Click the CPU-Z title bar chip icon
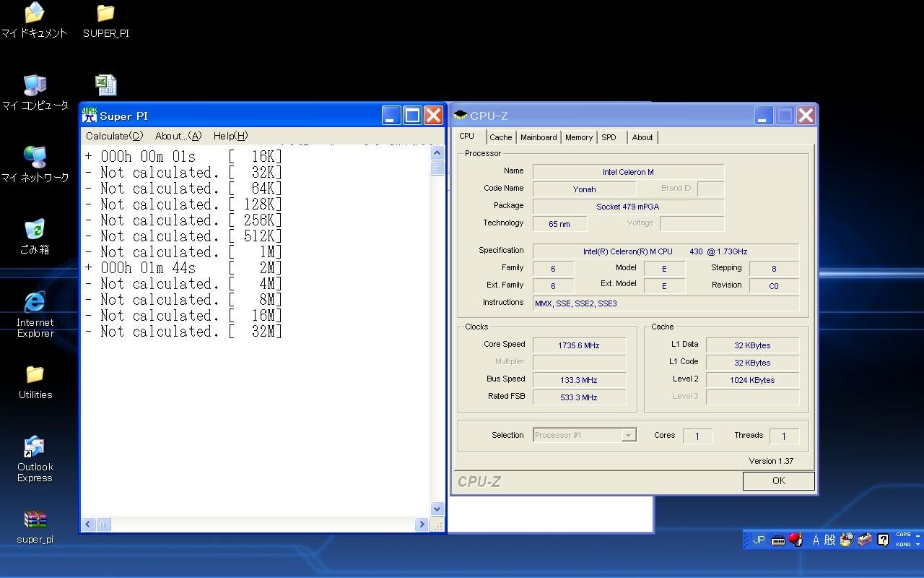 pyautogui.click(x=461, y=116)
